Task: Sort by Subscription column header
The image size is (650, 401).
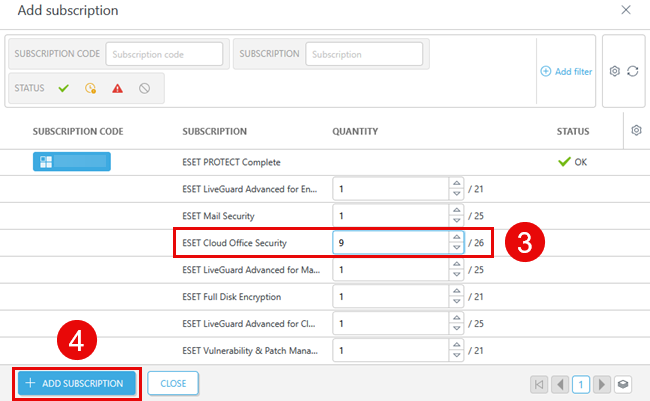Action: [x=214, y=131]
